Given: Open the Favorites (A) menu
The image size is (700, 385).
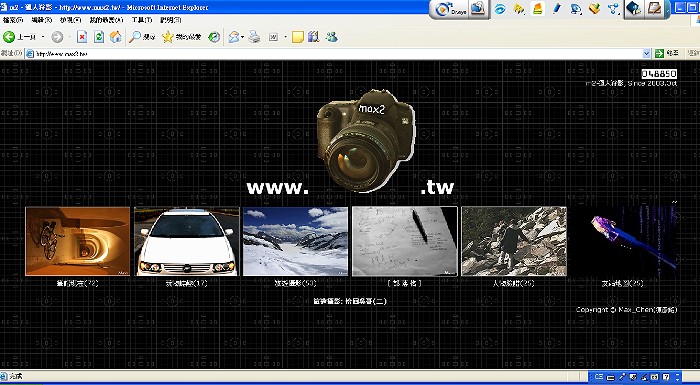Looking at the screenshot, I should point(106,21).
